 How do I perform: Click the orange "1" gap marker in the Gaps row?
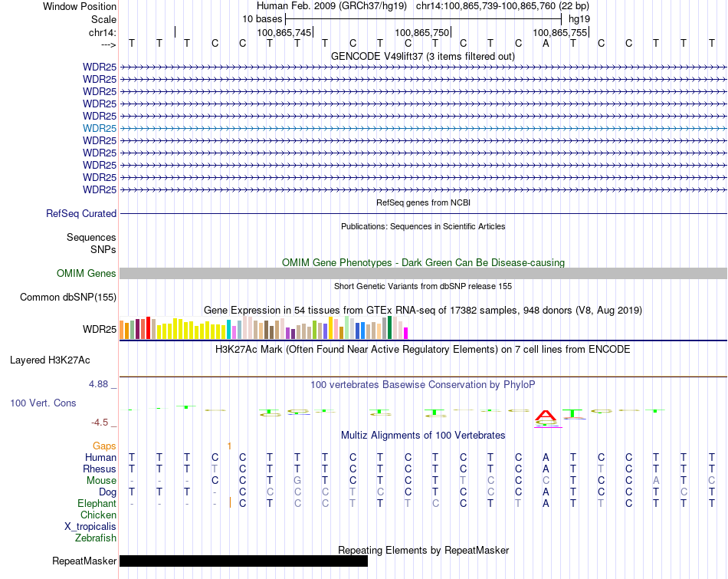(229, 446)
